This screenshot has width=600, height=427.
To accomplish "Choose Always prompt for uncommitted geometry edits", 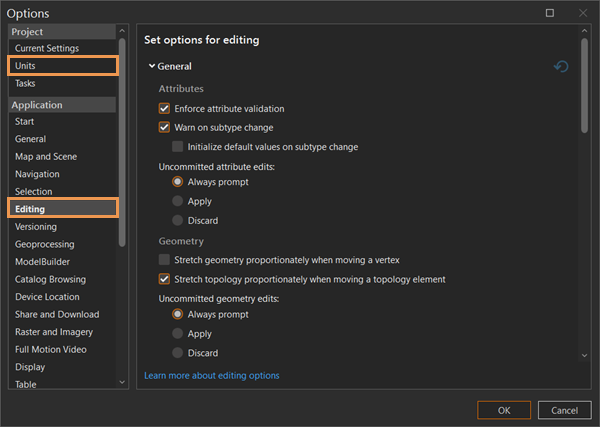I will 178,315.
